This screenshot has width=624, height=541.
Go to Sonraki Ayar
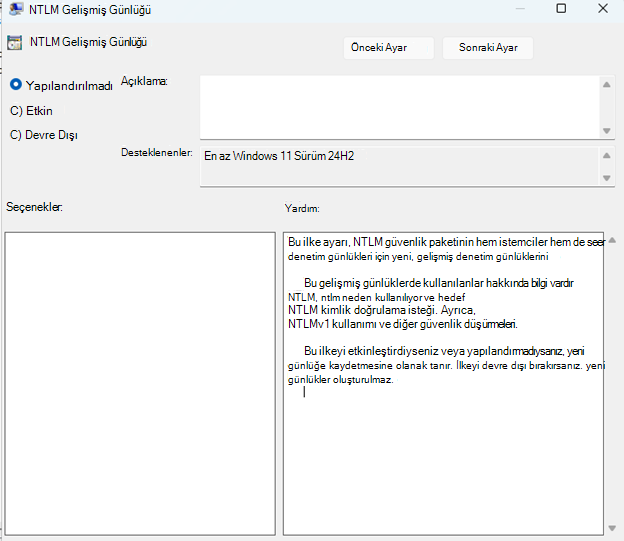[488, 48]
